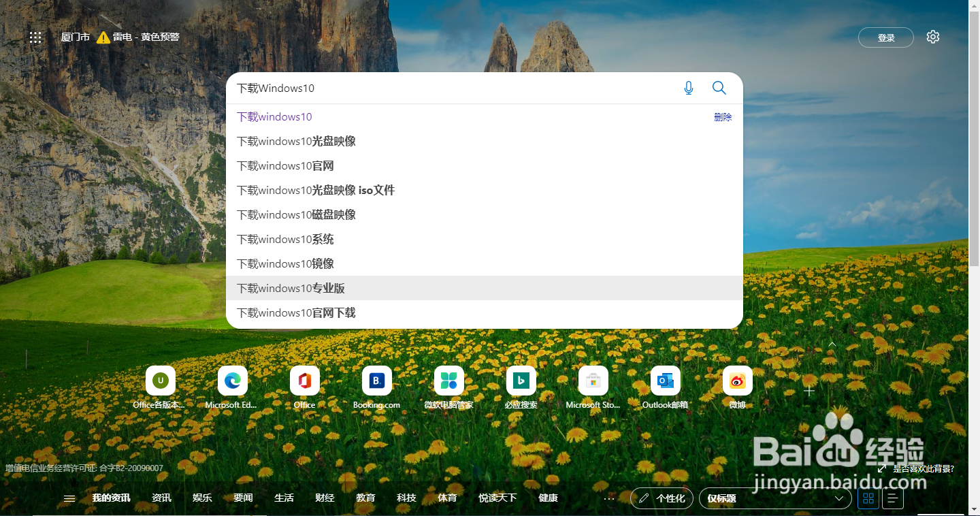
Task: Click 删除 to remove search history
Action: pyautogui.click(x=723, y=117)
